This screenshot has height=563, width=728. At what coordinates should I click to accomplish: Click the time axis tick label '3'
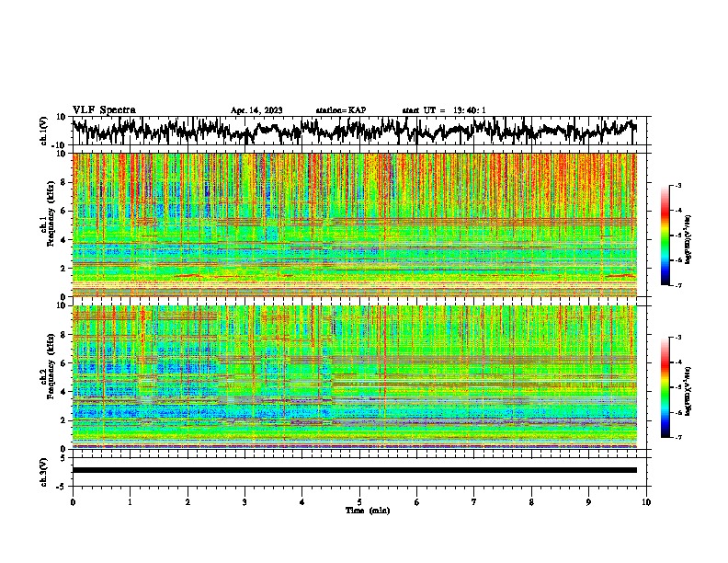coord(245,502)
